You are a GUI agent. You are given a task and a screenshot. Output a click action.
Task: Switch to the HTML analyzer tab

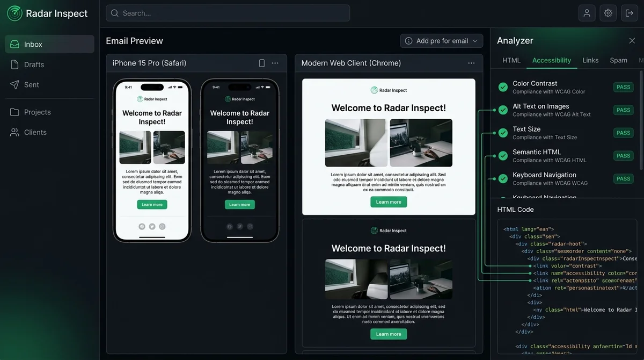click(x=511, y=60)
